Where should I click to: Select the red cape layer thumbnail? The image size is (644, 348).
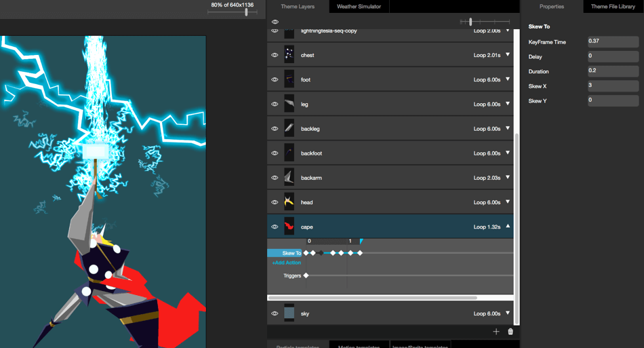[x=289, y=227]
